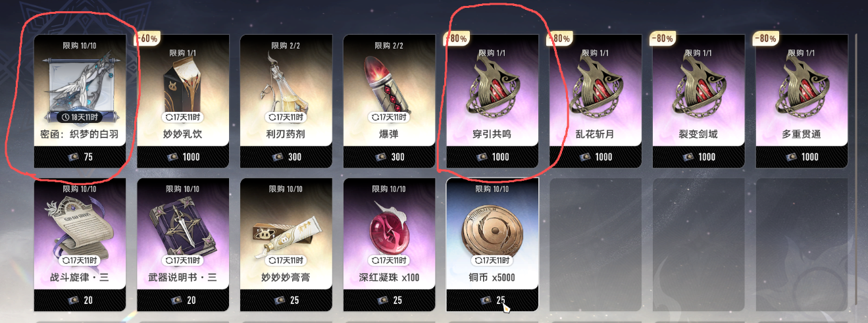Click the empty slot beside 铜币 x5000
The width and height of the screenshot is (868, 323).
click(x=595, y=245)
